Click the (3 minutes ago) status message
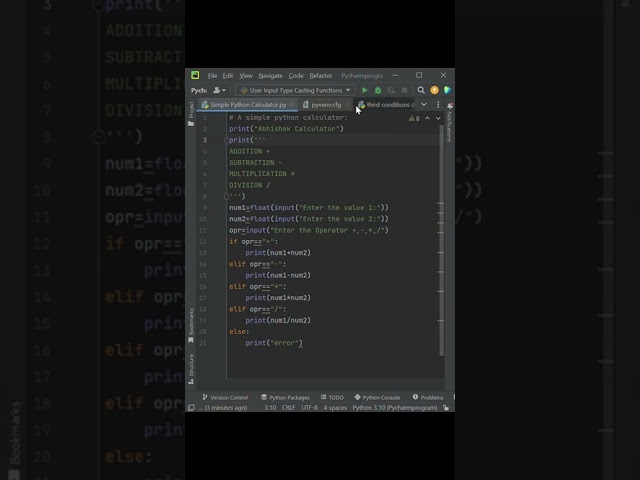The height and width of the screenshot is (480, 640). [224, 407]
